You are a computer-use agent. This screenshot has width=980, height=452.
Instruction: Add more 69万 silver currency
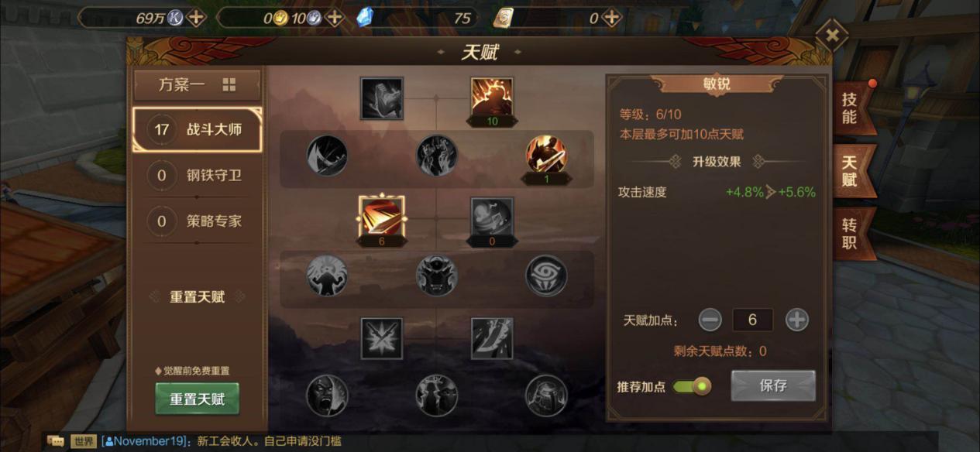pos(197,17)
